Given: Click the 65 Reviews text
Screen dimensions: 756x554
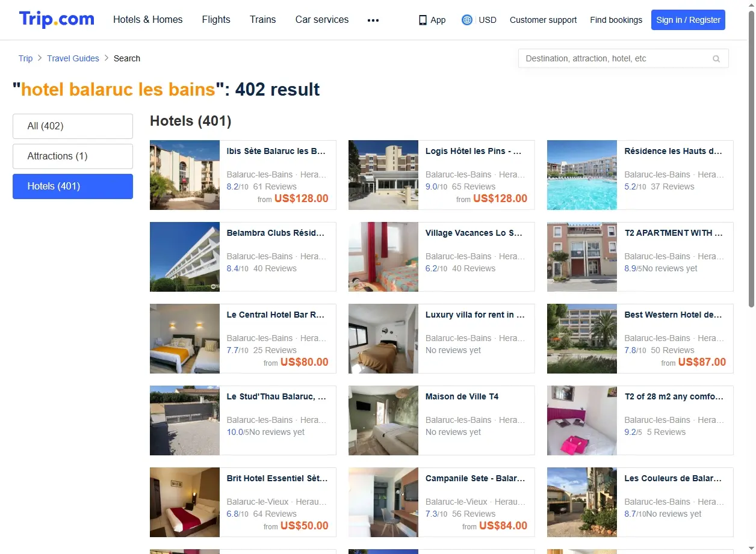Looking at the screenshot, I should [474, 186].
